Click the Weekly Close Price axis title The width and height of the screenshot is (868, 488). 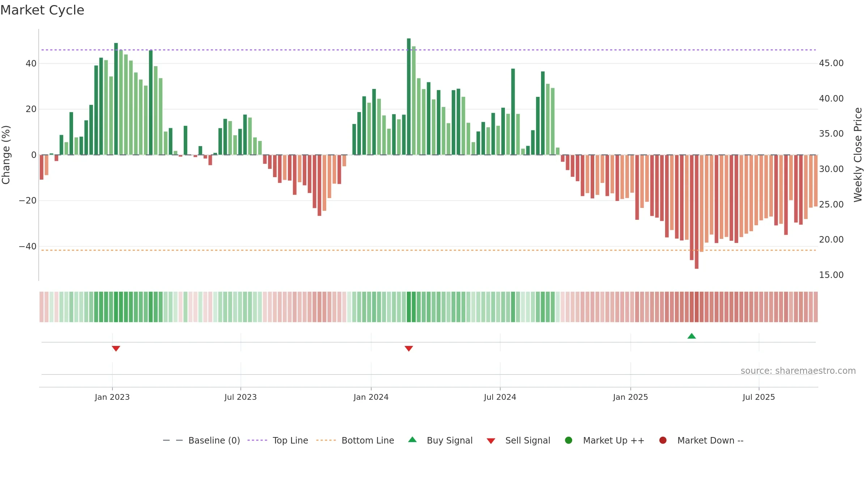tap(858, 155)
